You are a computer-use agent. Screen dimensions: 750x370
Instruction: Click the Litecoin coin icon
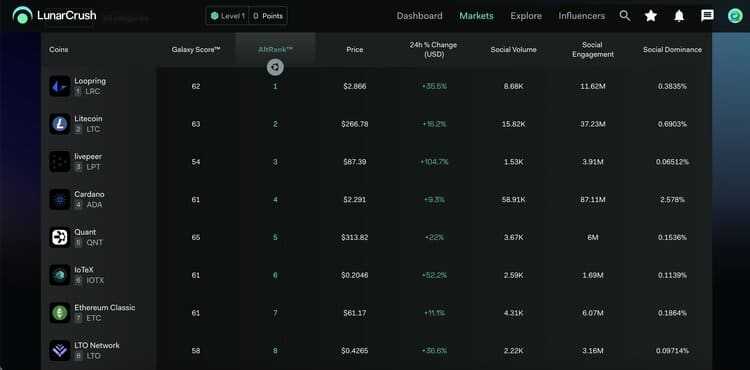(x=60, y=124)
